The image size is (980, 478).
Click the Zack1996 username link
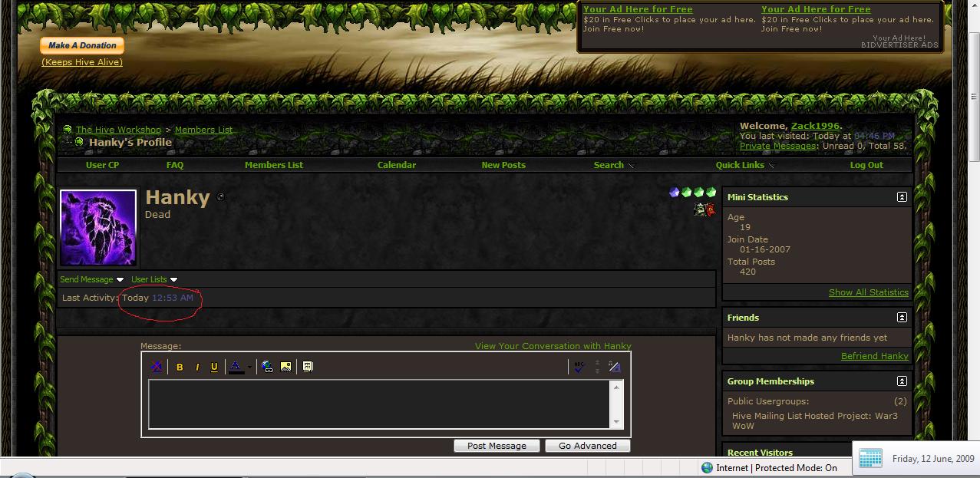815,126
